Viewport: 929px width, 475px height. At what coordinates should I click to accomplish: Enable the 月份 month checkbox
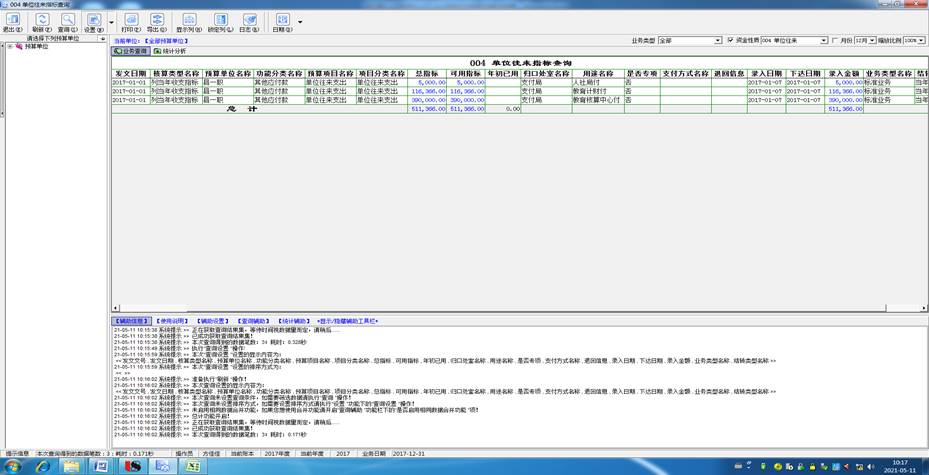[x=835, y=40]
